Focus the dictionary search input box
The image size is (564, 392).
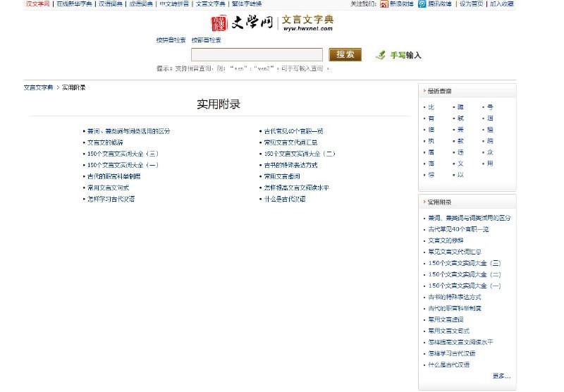pyautogui.click(x=257, y=55)
